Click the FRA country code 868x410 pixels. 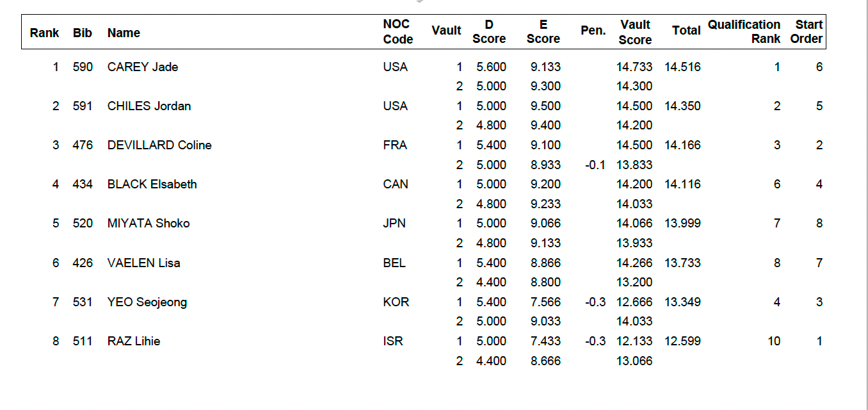[x=395, y=145]
